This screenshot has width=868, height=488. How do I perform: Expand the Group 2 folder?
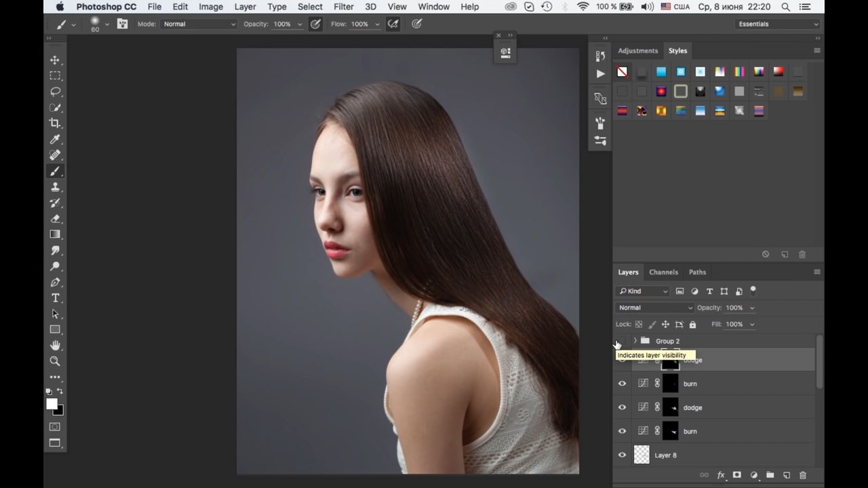635,341
